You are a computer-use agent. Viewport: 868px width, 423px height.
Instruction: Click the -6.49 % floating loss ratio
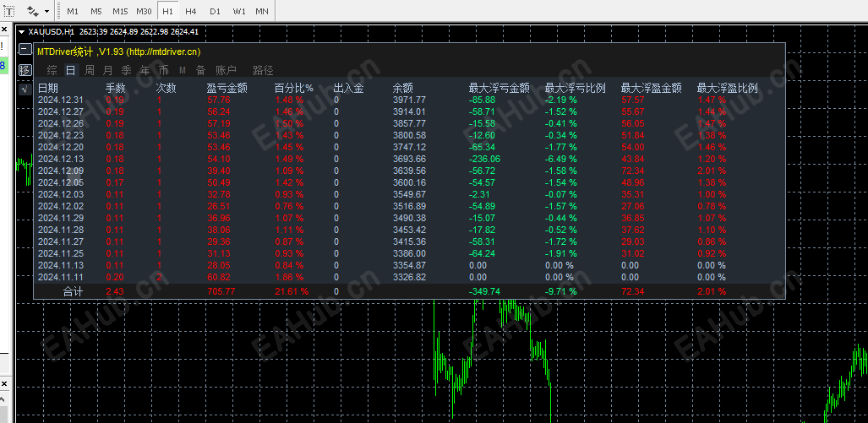[x=560, y=160]
